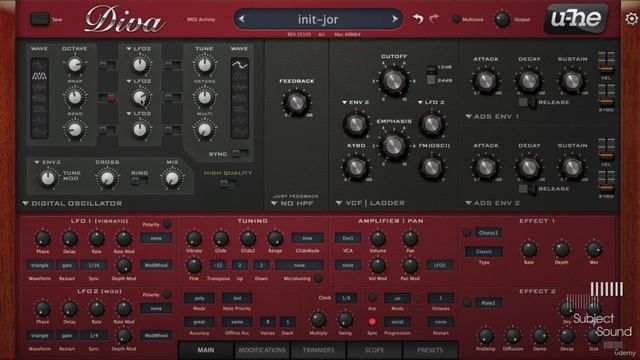This screenshot has width=640, height=360.
Task: Toggle the oscillator Sync switch
Action: point(239,154)
